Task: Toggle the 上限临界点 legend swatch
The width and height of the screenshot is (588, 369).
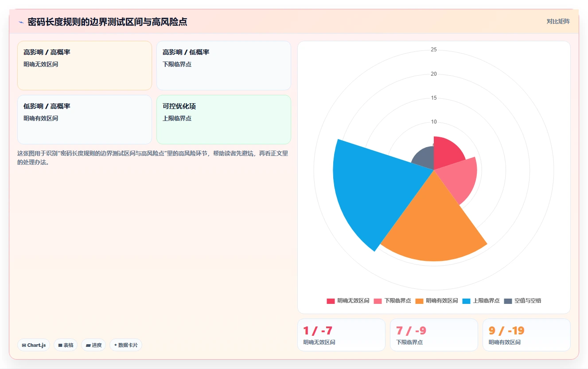Action: pos(466,301)
